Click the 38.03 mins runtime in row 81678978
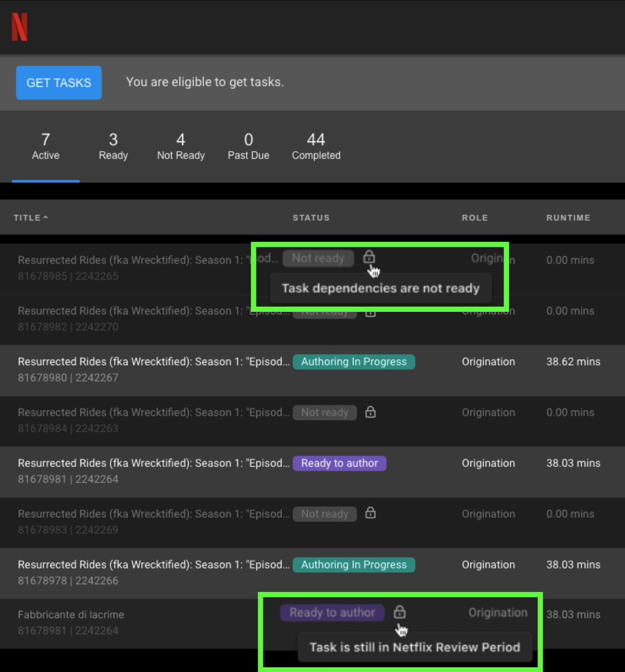This screenshot has width=625, height=672. pyautogui.click(x=573, y=565)
